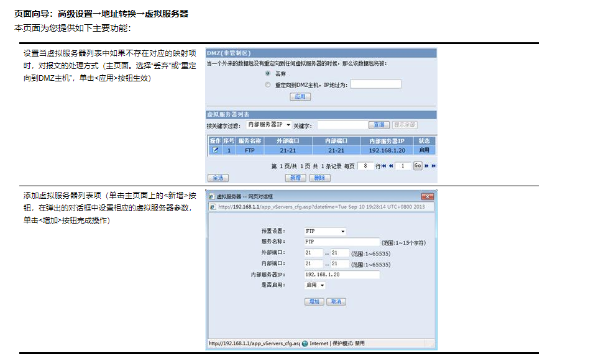Click the 保护模式: 禁用 status text
The image size is (596, 364).
click(x=349, y=344)
